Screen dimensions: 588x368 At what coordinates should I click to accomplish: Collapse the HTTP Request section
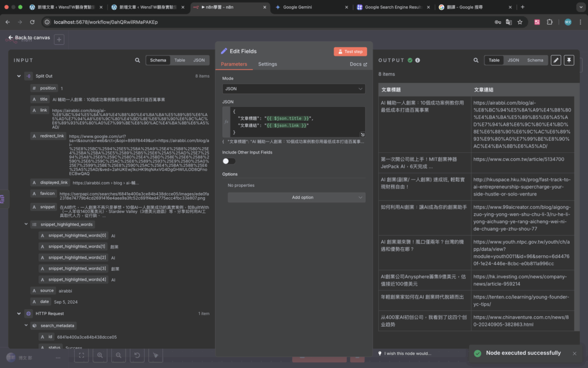pos(19,313)
